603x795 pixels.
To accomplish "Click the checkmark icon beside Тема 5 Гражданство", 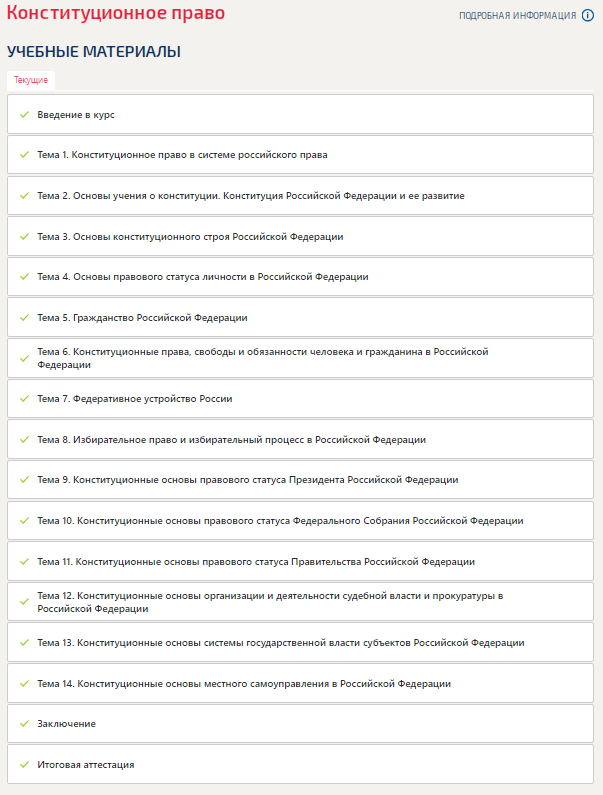I will point(24,318).
